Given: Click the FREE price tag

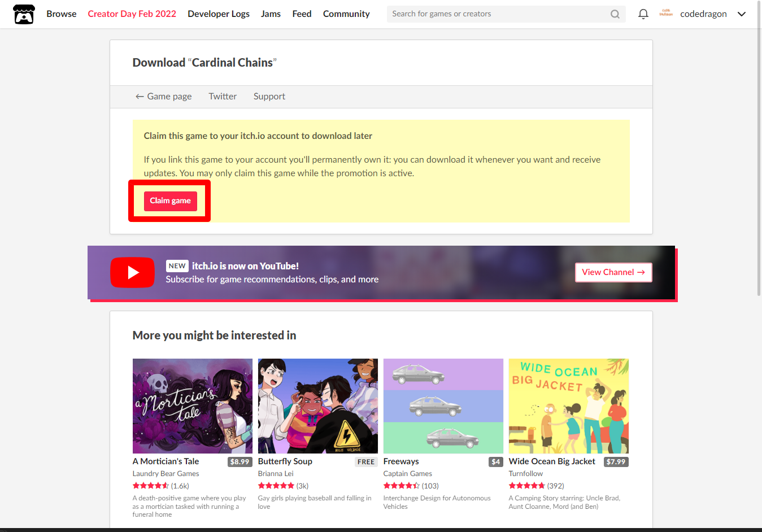Looking at the screenshot, I should point(366,462).
